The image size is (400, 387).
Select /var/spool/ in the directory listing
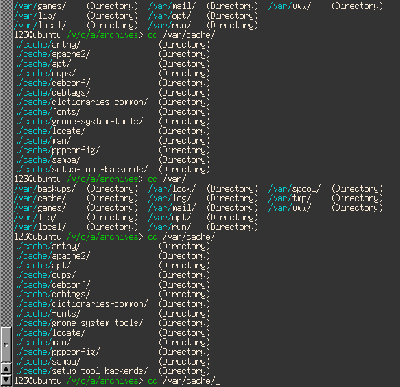(x=294, y=189)
